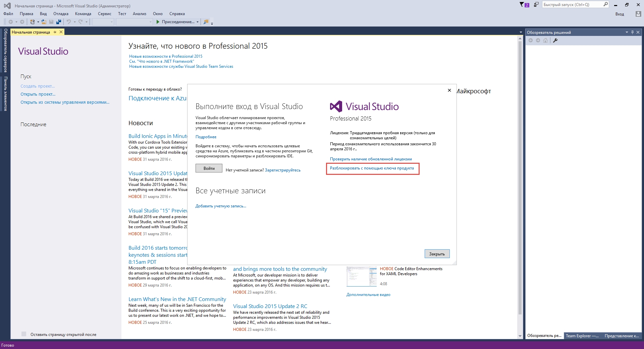The width and height of the screenshot is (644, 349).
Task: Close the Solution Explorer panel
Action: (638, 32)
